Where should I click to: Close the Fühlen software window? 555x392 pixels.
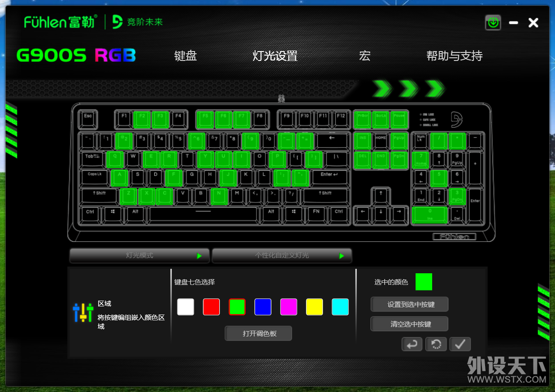click(533, 23)
